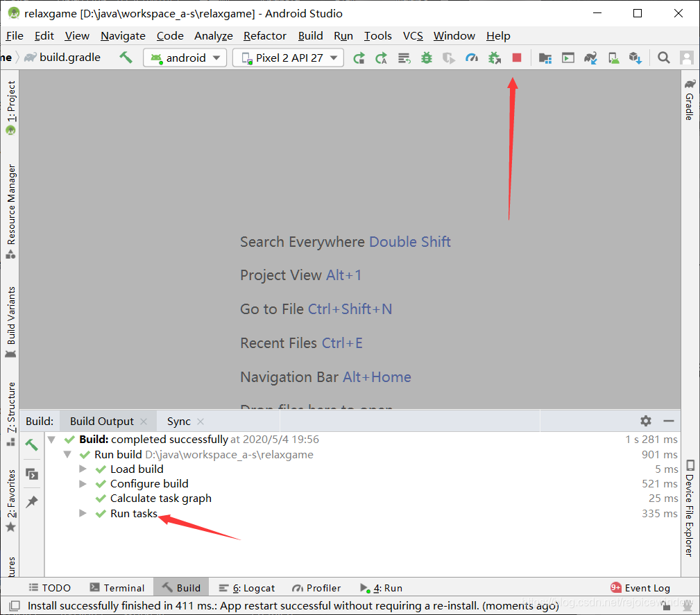The height and width of the screenshot is (615, 700).
Task: Open the Navigate menu
Action: (123, 35)
